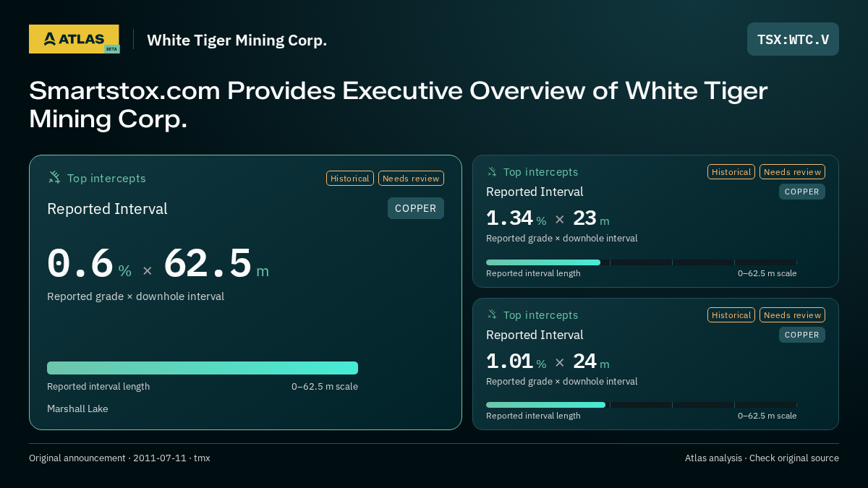Click the White Tiger Mining Corp. company name
Image resolution: width=868 pixels, height=488 pixels.
pyautogui.click(x=237, y=40)
